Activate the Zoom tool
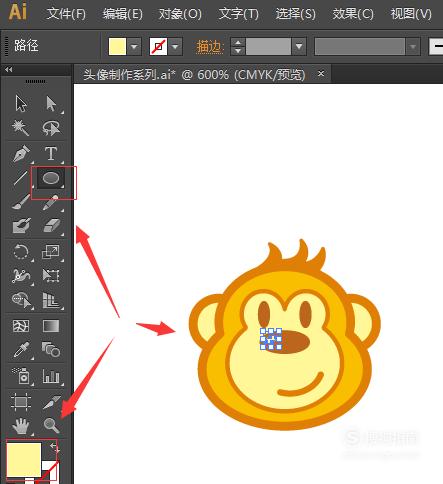443x484 pixels. click(x=52, y=425)
